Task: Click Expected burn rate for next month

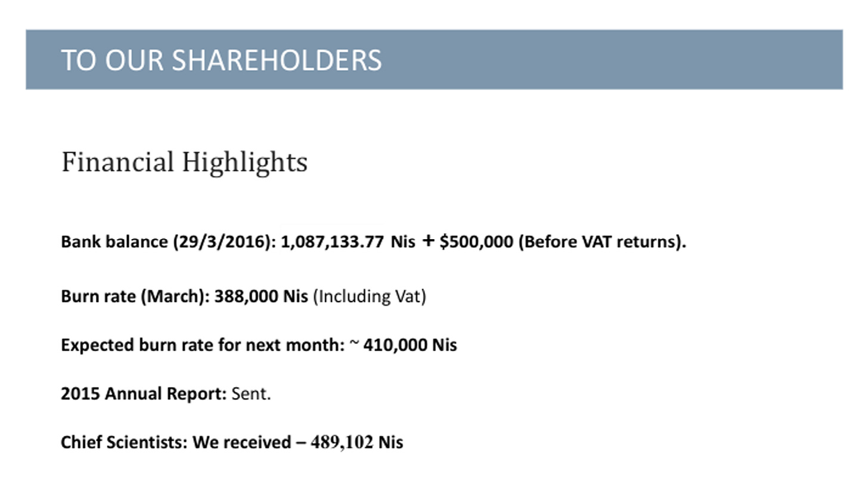Action: click(203, 345)
